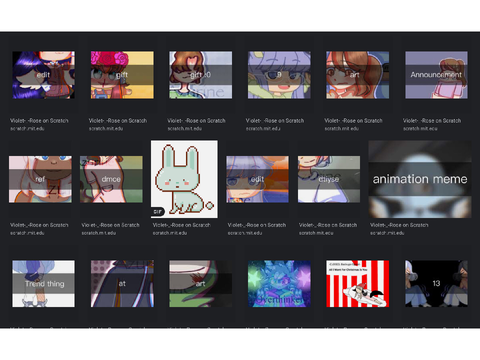Click the pixel bunny GIF image
Viewport: 480px width, 360px height.
coord(184,179)
